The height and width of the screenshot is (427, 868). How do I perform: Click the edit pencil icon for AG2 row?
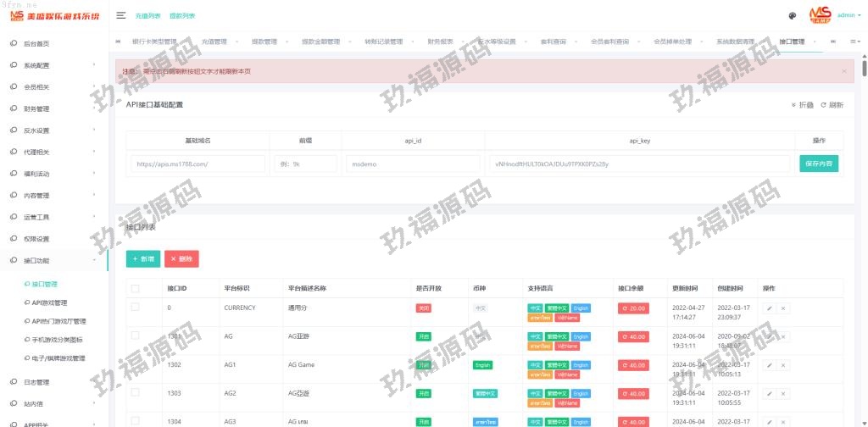tap(769, 394)
